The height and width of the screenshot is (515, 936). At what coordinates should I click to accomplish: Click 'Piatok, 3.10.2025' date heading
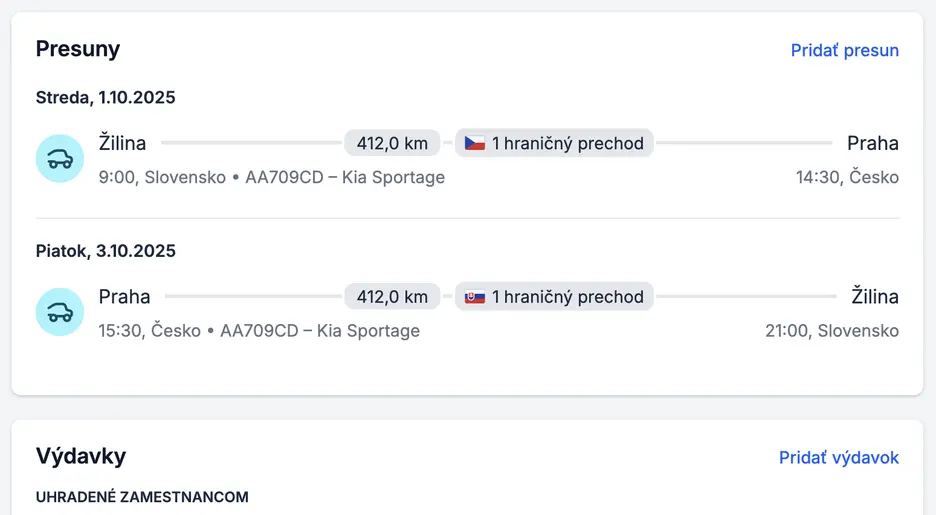105,250
